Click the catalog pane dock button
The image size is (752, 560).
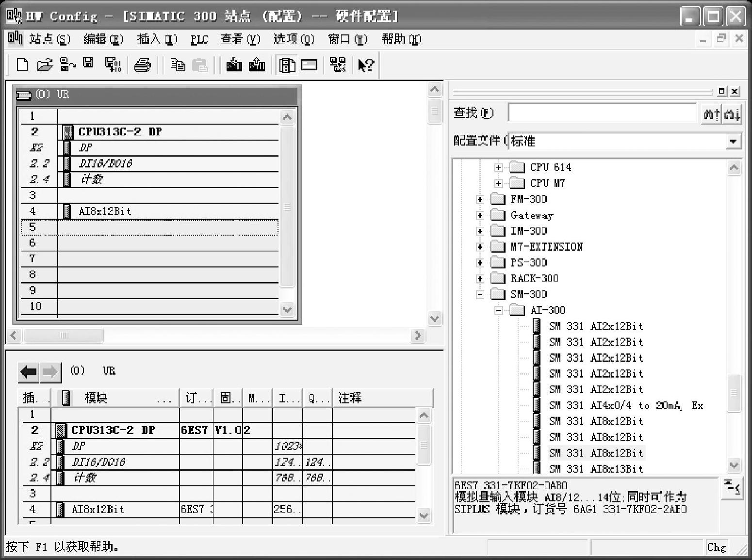(x=722, y=91)
